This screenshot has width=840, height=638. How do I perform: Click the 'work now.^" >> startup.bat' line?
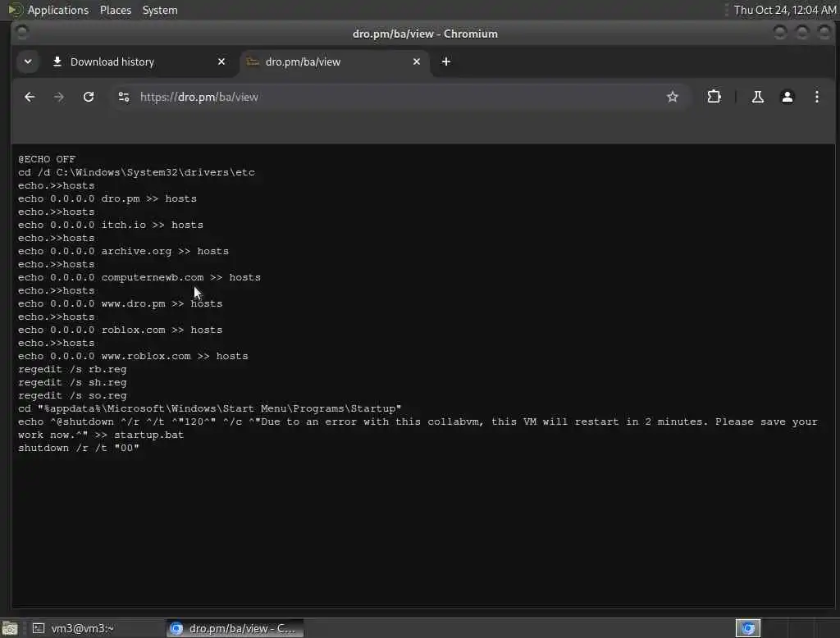[x=101, y=435]
